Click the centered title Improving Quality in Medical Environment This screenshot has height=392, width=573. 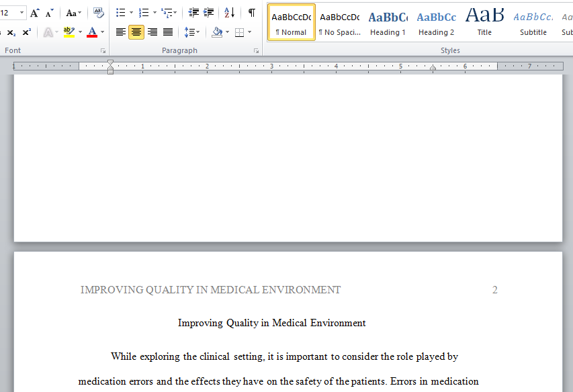pyautogui.click(x=272, y=323)
